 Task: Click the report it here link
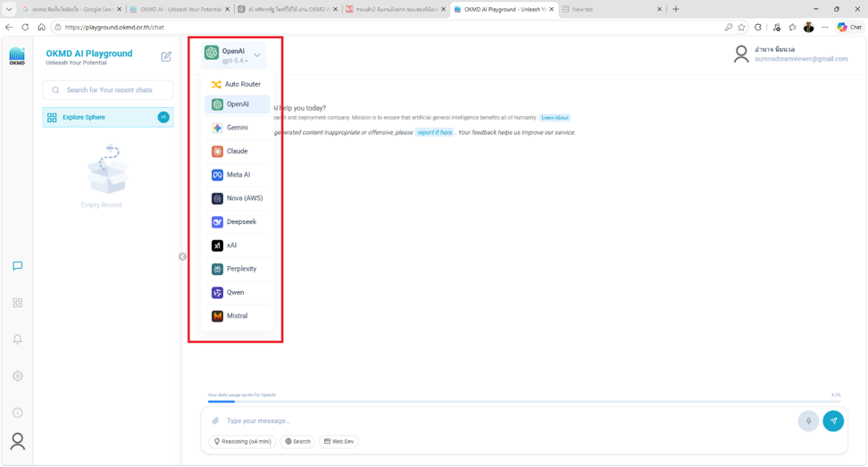[435, 133]
